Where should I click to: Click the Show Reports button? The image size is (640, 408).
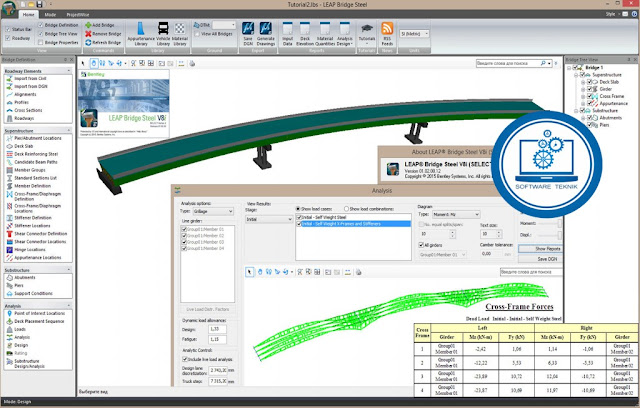(x=541, y=249)
